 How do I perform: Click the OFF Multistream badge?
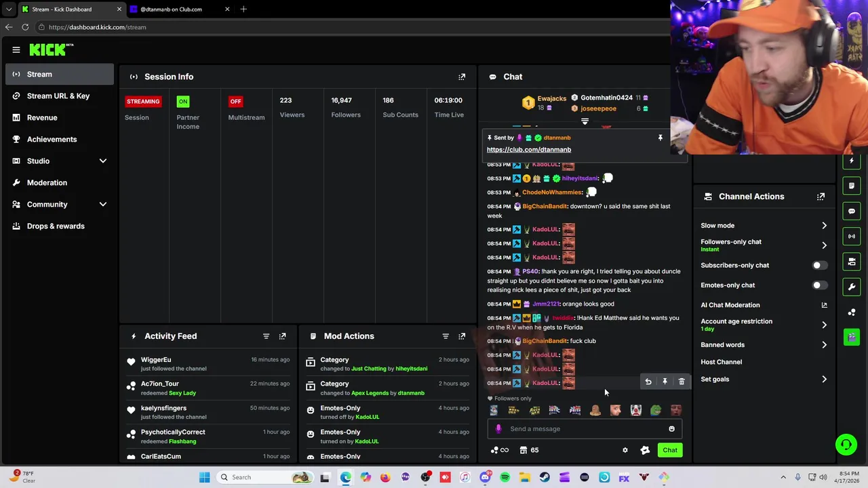point(235,102)
